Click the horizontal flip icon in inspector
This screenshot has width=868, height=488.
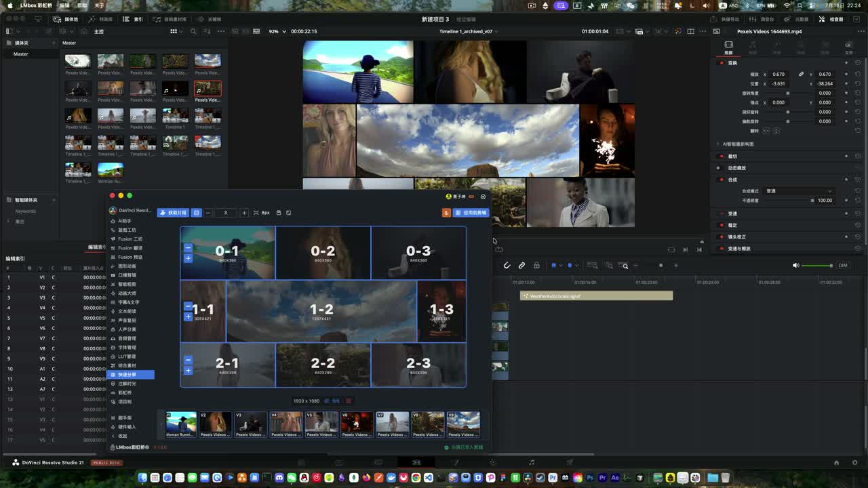767,131
